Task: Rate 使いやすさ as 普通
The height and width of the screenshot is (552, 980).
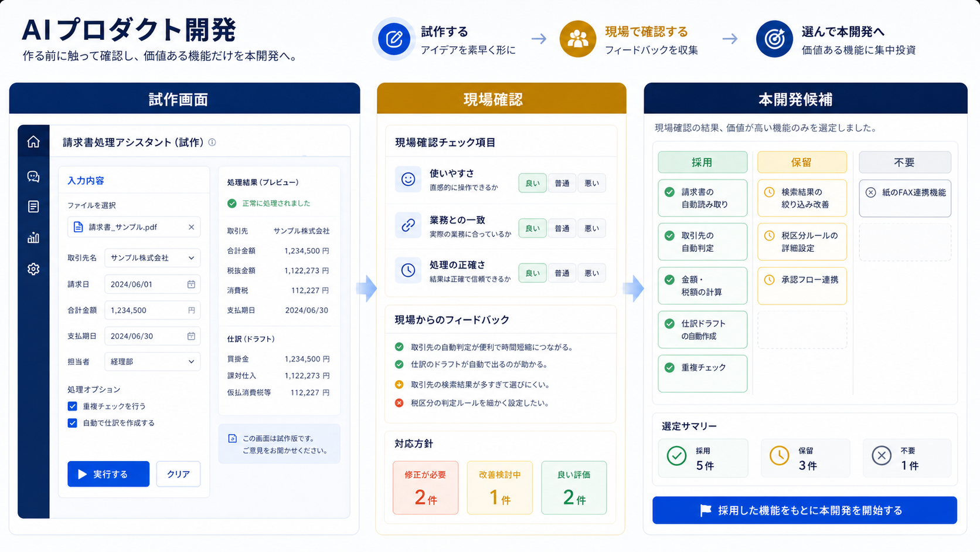Action: pos(562,183)
